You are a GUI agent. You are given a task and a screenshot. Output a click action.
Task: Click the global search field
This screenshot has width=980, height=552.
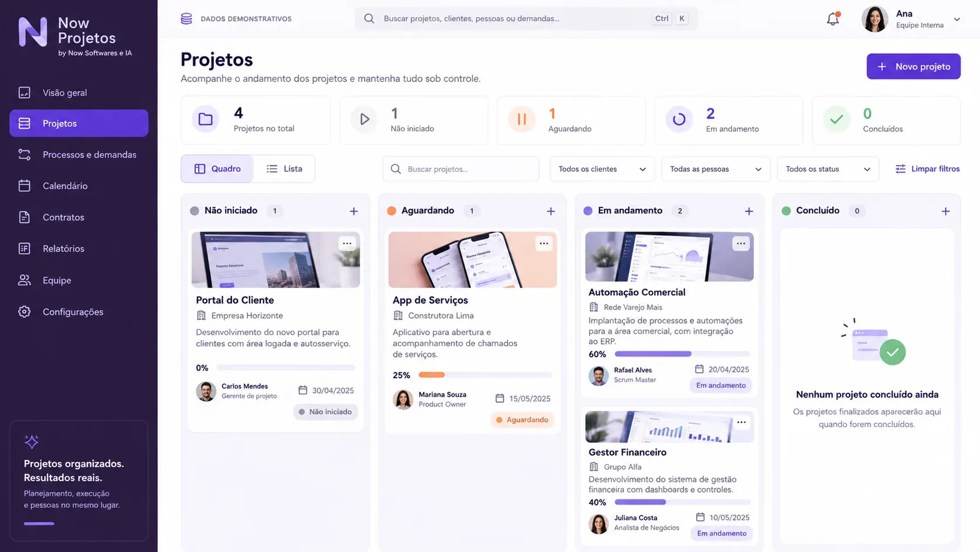[526, 19]
